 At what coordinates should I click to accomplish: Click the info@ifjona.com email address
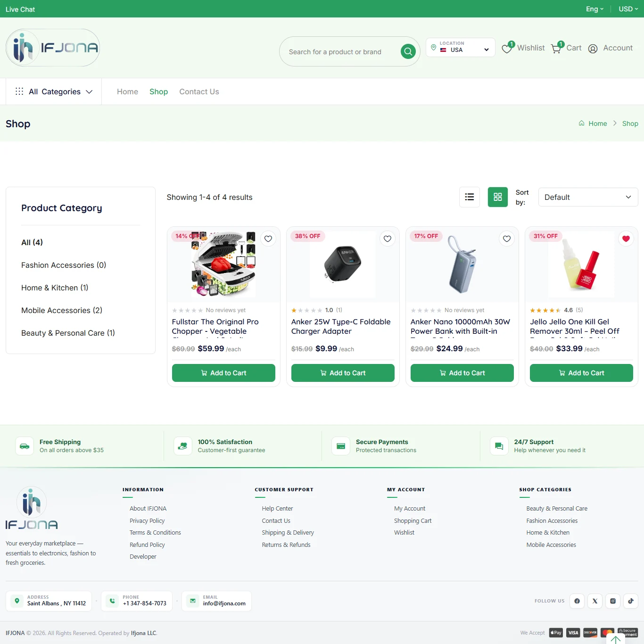pos(224,603)
